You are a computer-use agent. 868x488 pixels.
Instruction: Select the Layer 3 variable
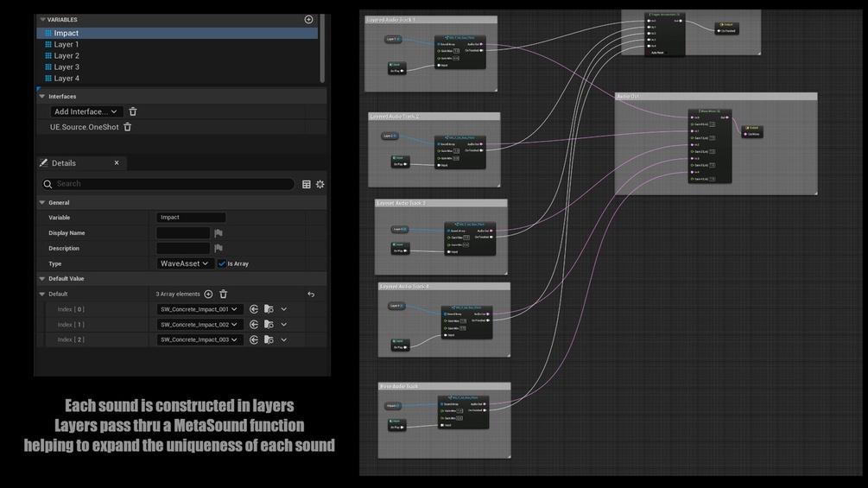tap(177, 67)
